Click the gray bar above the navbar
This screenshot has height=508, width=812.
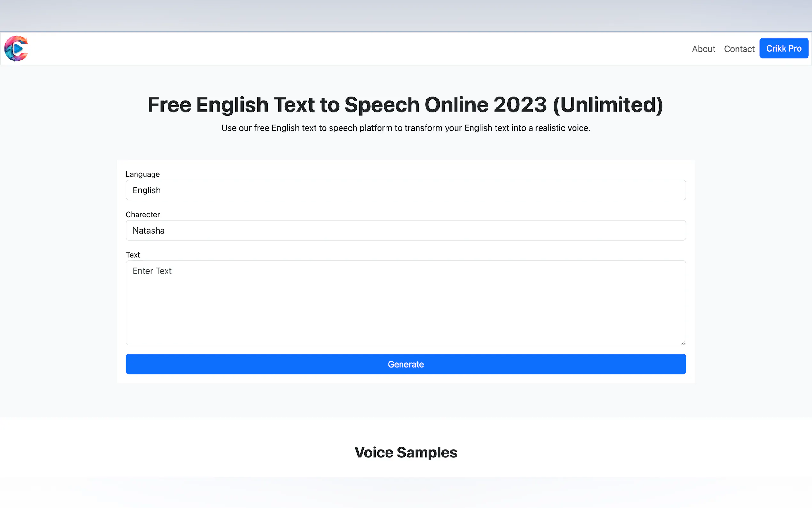click(405, 15)
